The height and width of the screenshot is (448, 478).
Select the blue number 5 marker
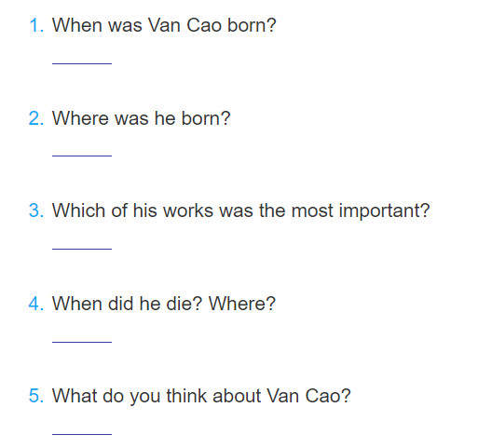tap(36, 396)
